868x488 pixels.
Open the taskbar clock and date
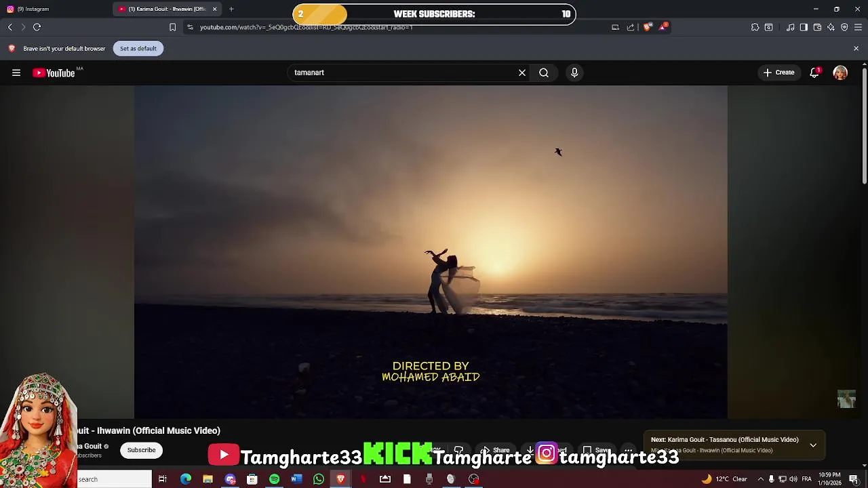829,479
